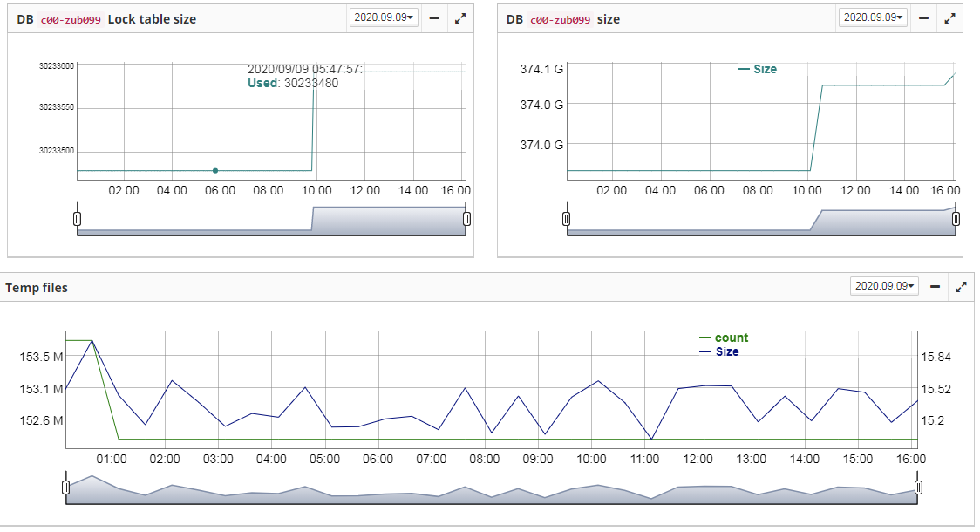Click c00-zub099 label in Lock table title
The image size is (980, 532).
coord(71,19)
